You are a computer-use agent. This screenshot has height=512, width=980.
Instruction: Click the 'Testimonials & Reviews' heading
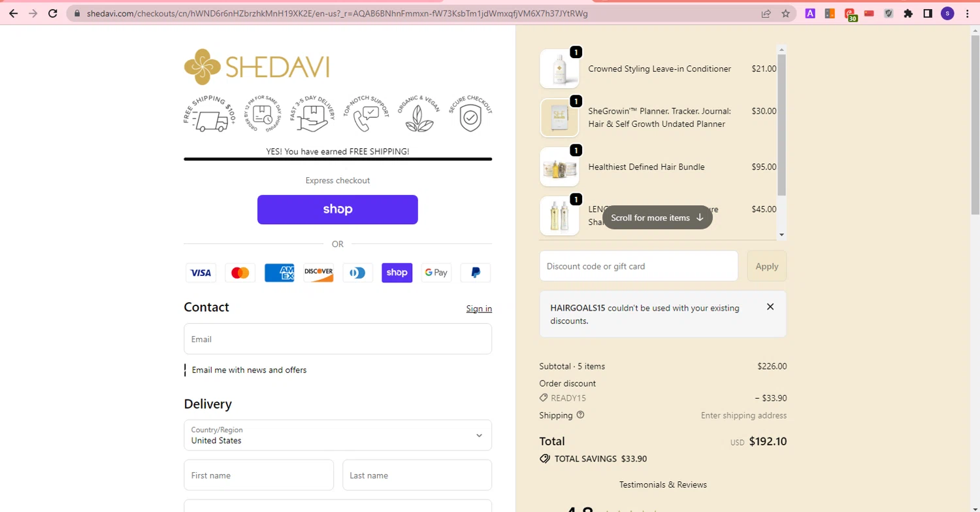coord(663,485)
